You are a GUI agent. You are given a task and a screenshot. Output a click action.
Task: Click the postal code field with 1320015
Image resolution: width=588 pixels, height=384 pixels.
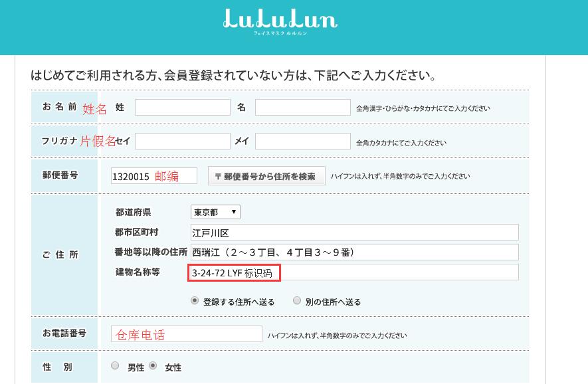[x=154, y=176]
